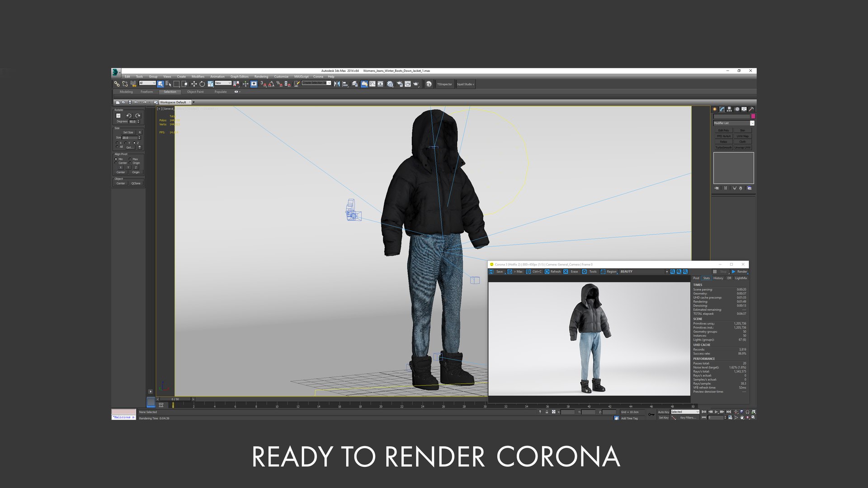Select Origin radio in Align Pivot
Viewport: 868px width, 488px height.
(x=130, y=163)
